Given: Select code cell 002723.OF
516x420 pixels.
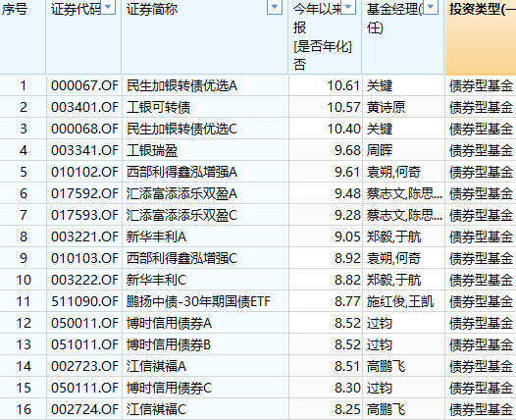Looking at the screenshot, I should (84, 366).
